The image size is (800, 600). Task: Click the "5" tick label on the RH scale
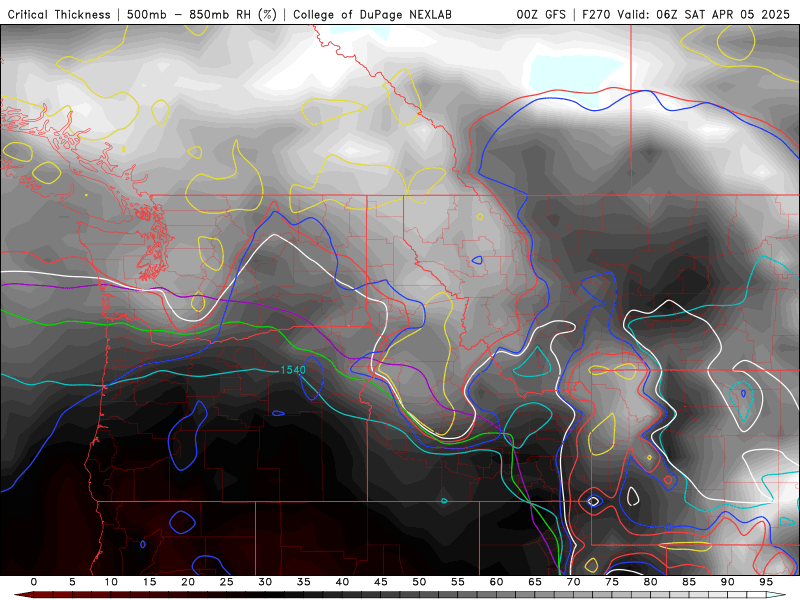tap(72, 582)
